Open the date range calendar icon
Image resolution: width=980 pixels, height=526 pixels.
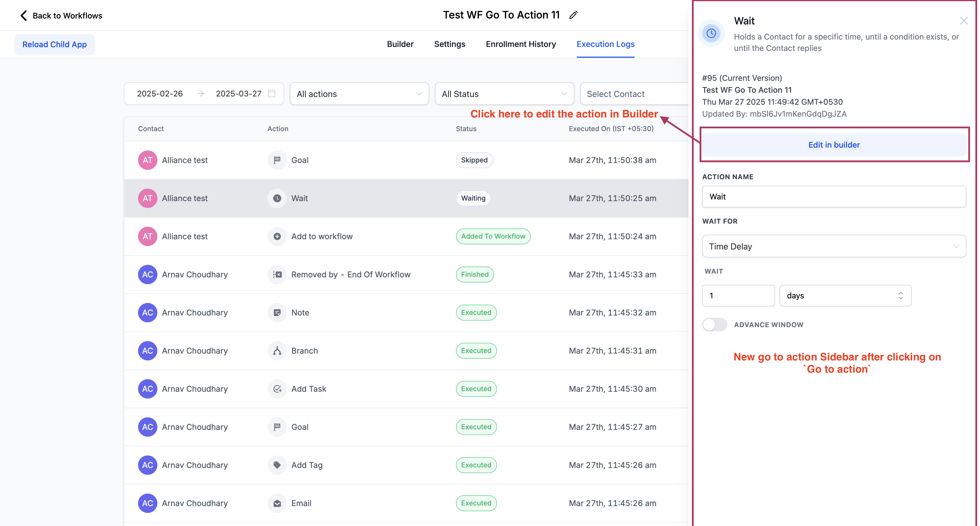click(x=272, y=94)
